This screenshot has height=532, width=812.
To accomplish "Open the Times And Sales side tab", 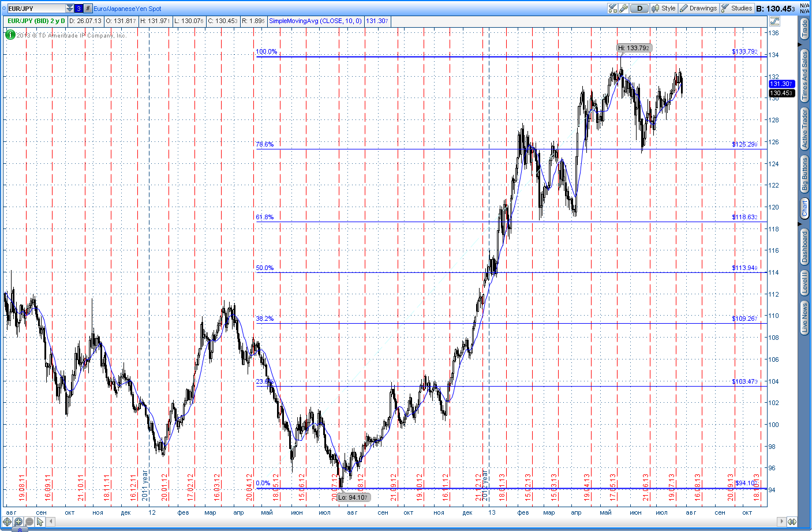I will click(804, 76).
